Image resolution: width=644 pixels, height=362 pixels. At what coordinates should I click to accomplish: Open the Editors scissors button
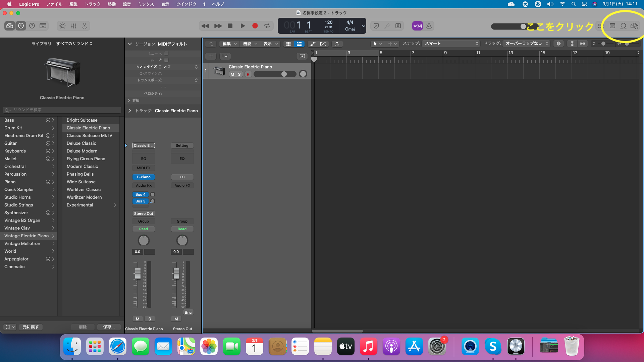(x=85, y=26)
